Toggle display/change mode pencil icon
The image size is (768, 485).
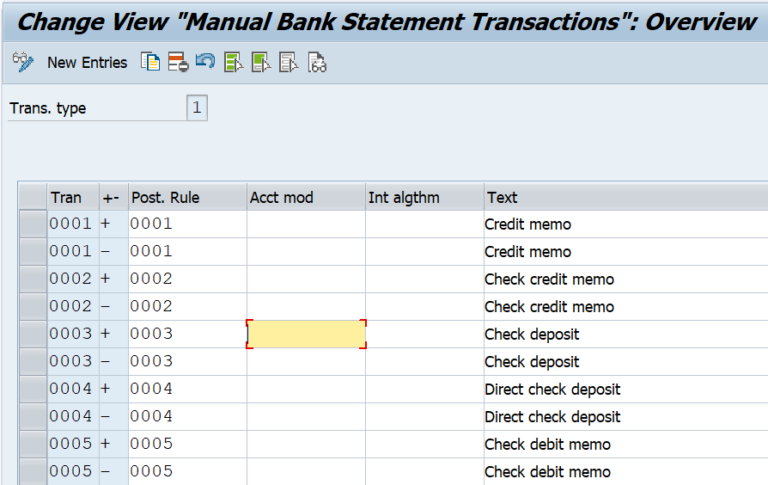click(23, 62)
